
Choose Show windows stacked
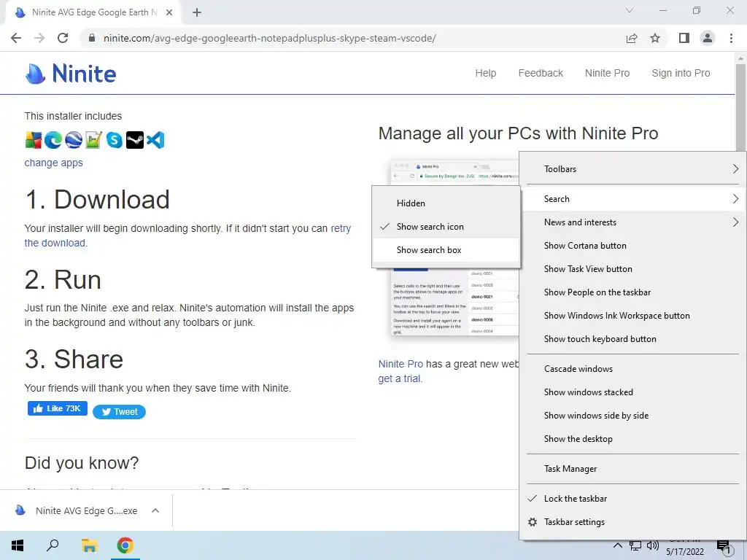pyautogui.click(x=632, y=392)
